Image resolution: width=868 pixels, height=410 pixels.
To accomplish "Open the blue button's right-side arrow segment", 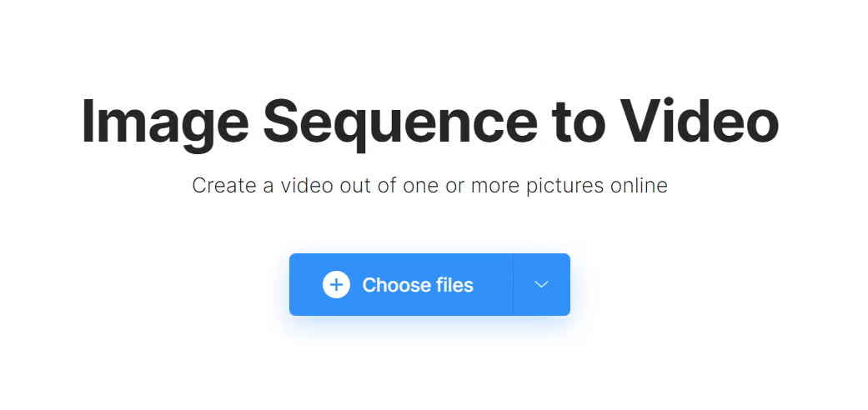I will pos(541,284).
